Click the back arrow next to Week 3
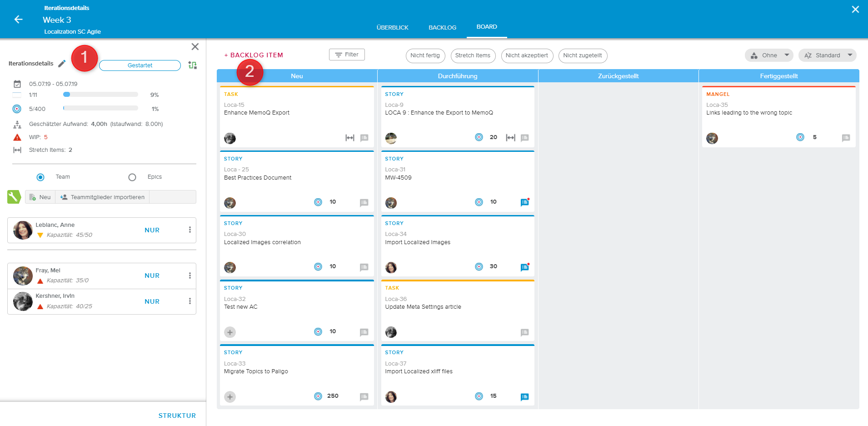This screenshot has width=868, height=426. [18, 20]
